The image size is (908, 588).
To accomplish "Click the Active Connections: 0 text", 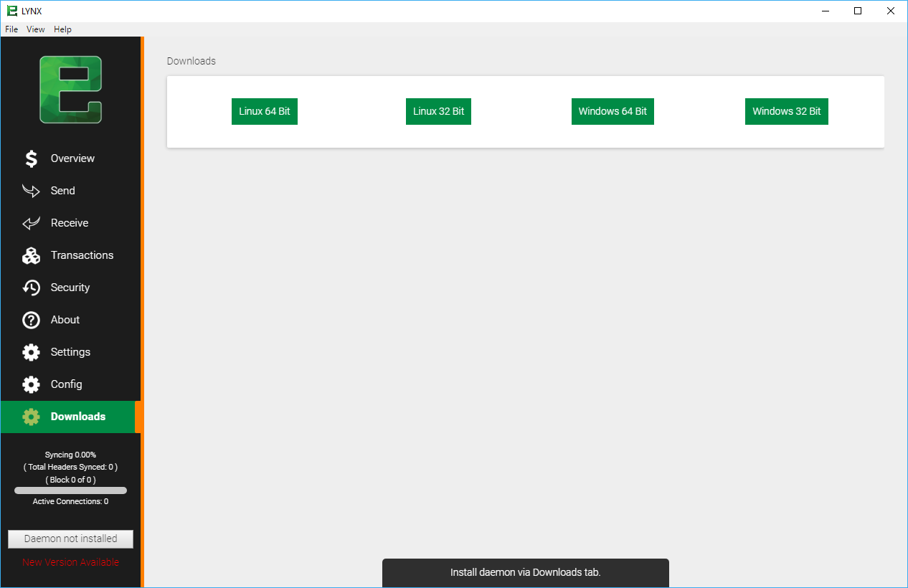I will [70, 501].
